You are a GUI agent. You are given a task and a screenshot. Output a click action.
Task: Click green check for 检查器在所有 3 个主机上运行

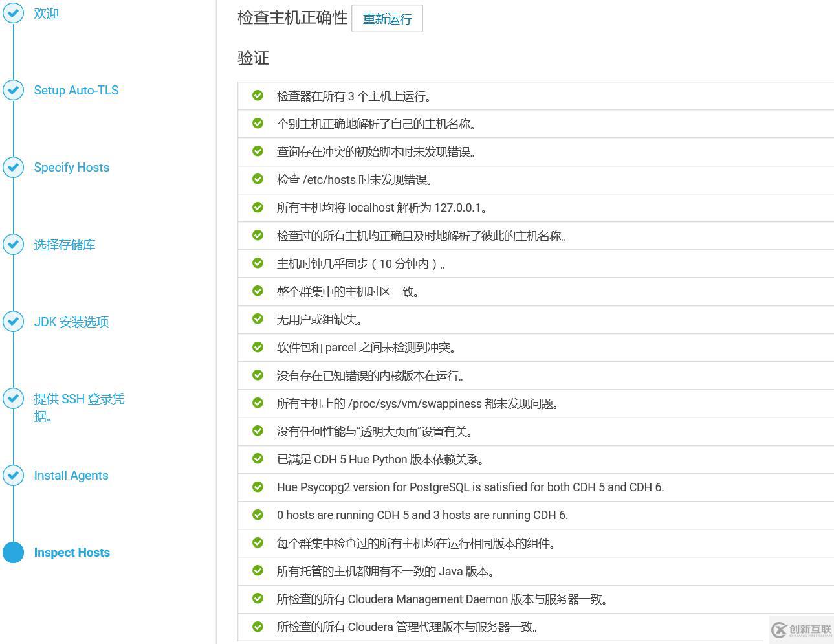click(x=258, y=95)
